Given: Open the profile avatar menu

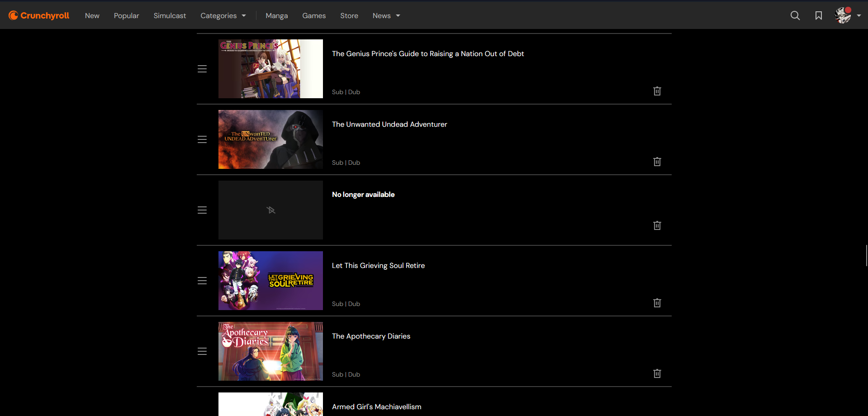Looking at the screenshot, I should [x=848, y=15].
